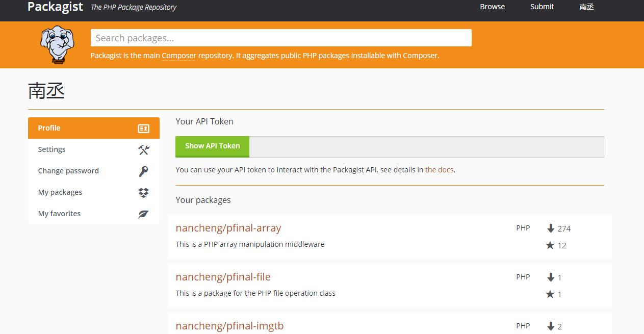Open the Composer link in banner
The width and height of the screenshot is (644, 334).
click(179, 56)
